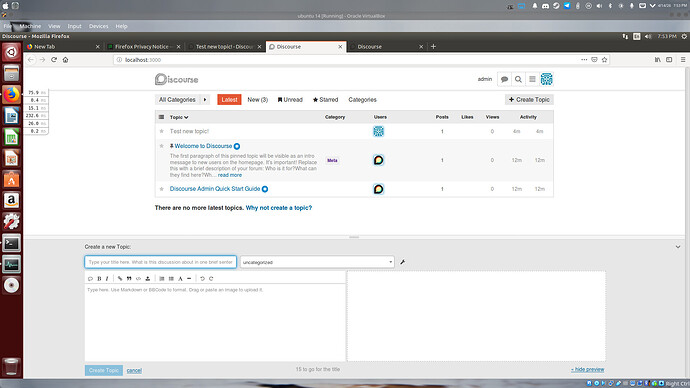Open notifications speech bubble in header
The image size is (690, 388).
coord(504,79)
